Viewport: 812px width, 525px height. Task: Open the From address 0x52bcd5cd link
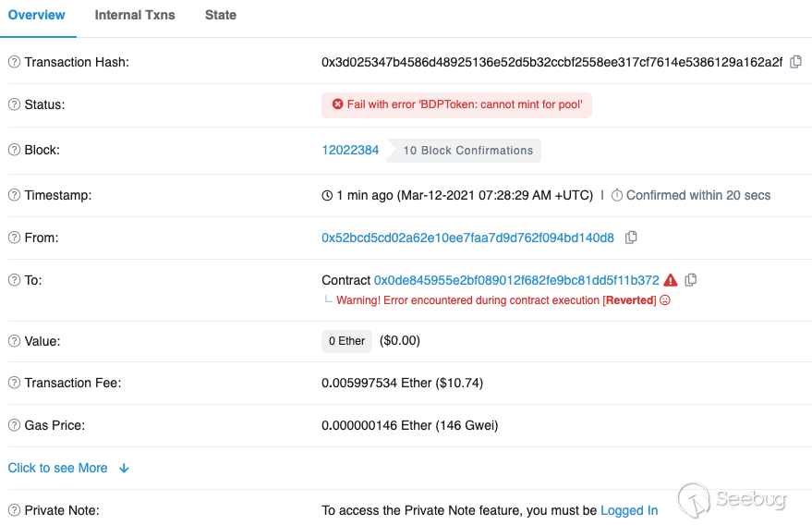(x=467, y=238)
